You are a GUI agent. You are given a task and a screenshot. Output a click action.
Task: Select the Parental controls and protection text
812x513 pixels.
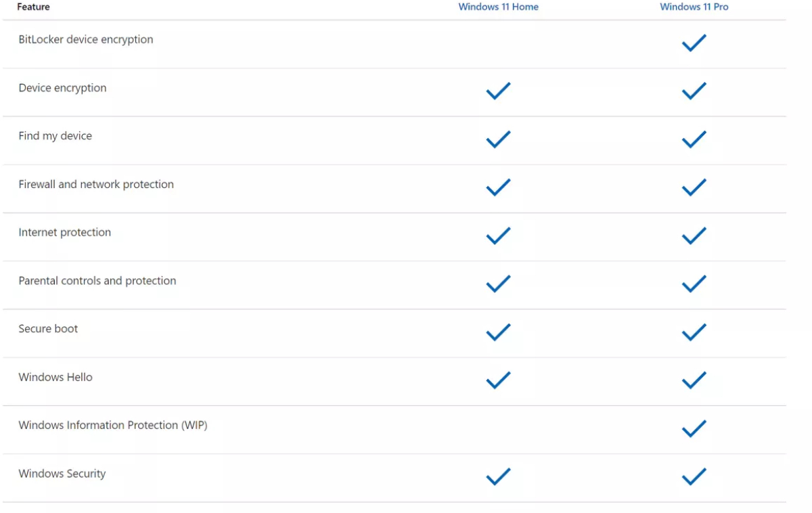97,281
